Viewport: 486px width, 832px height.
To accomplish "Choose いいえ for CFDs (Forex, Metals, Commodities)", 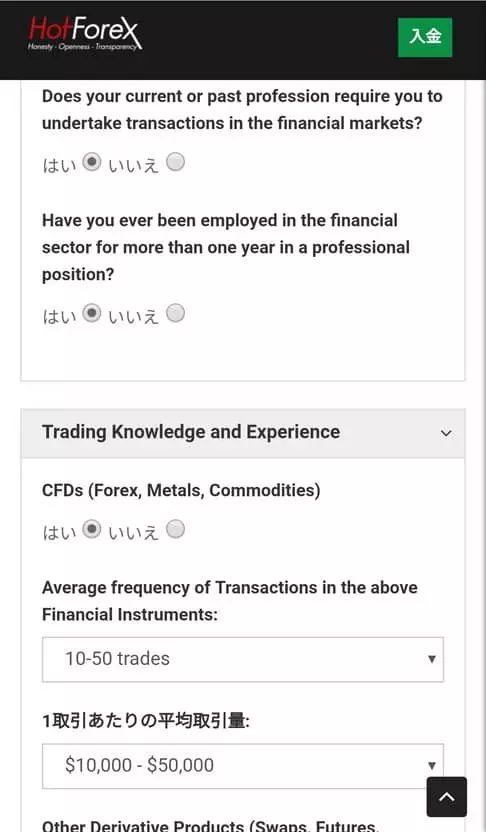I will point(176,529).
